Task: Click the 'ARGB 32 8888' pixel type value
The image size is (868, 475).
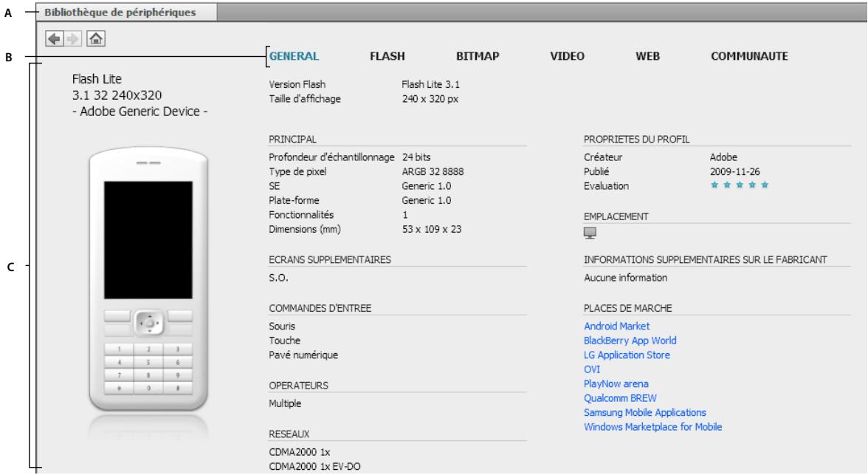Action: click(x=433, y=172)
